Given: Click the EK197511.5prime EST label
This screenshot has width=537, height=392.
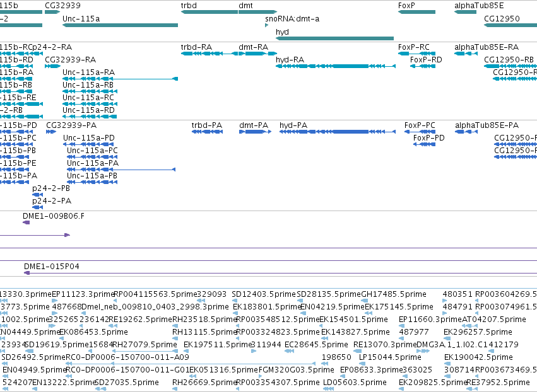Looking at the screenshot, I should 218,345.
